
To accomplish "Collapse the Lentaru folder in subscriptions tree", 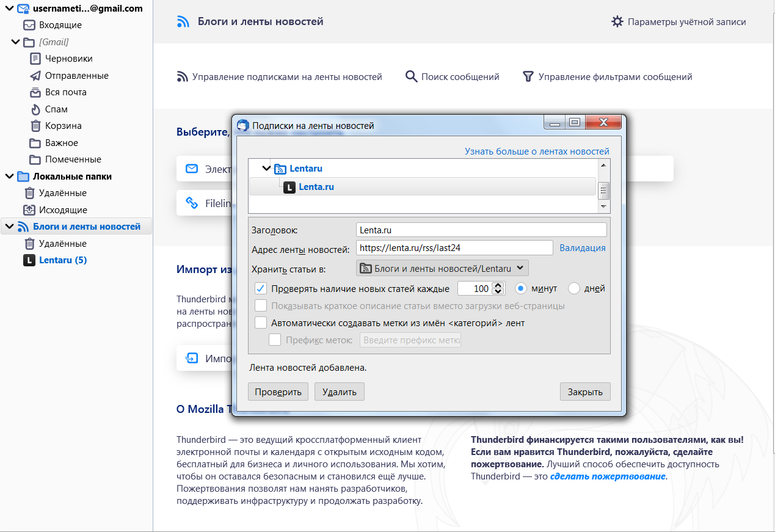I will coord(266,169).
